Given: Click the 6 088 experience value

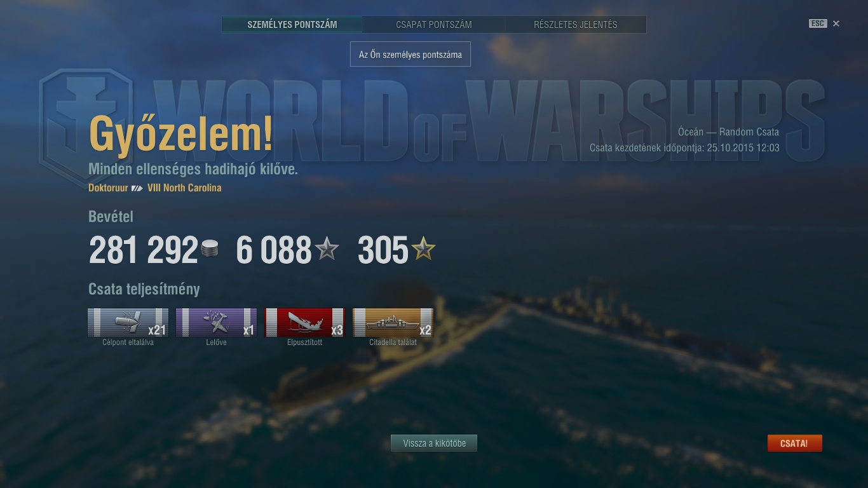Looking at the screenshot, I should click(274, 250).
